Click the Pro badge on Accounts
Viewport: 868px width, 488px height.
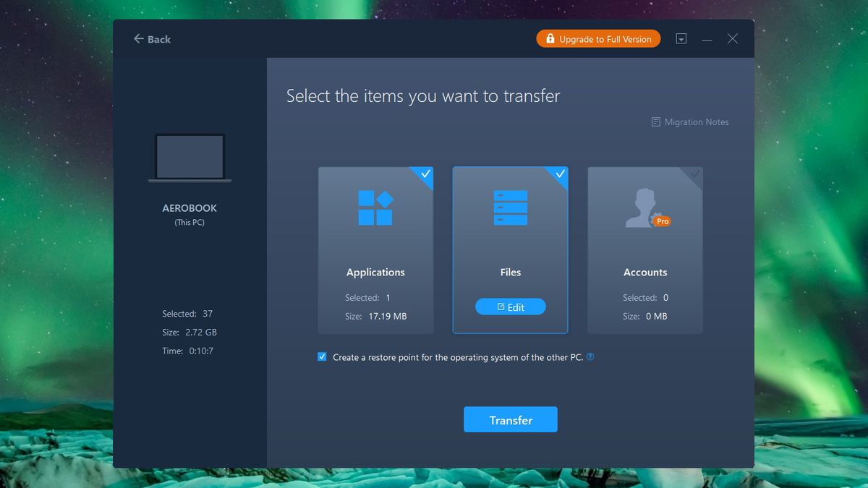tap(662, 221)
